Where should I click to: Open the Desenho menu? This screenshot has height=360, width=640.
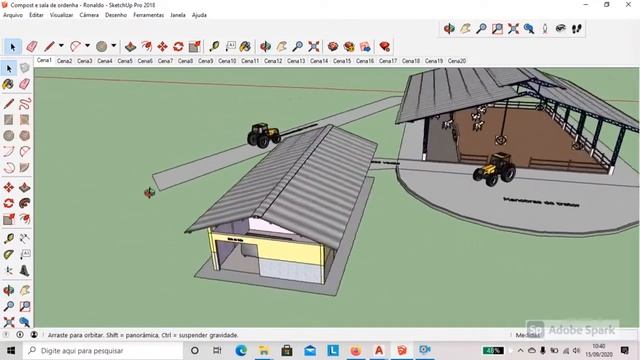pos(116,15)
